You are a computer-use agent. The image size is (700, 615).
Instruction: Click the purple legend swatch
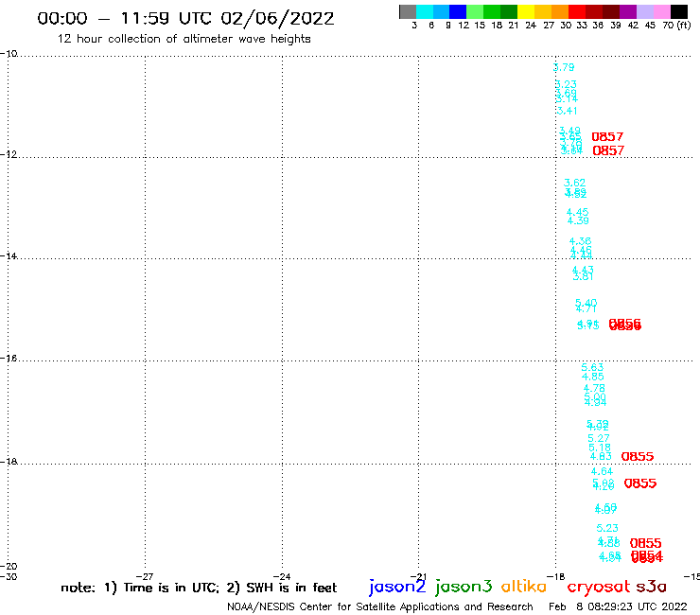[628, 11]
